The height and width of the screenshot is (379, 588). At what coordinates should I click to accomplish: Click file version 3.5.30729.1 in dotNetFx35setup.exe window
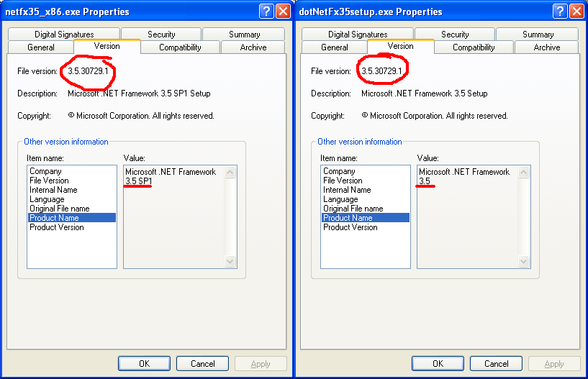pos(381,71)
